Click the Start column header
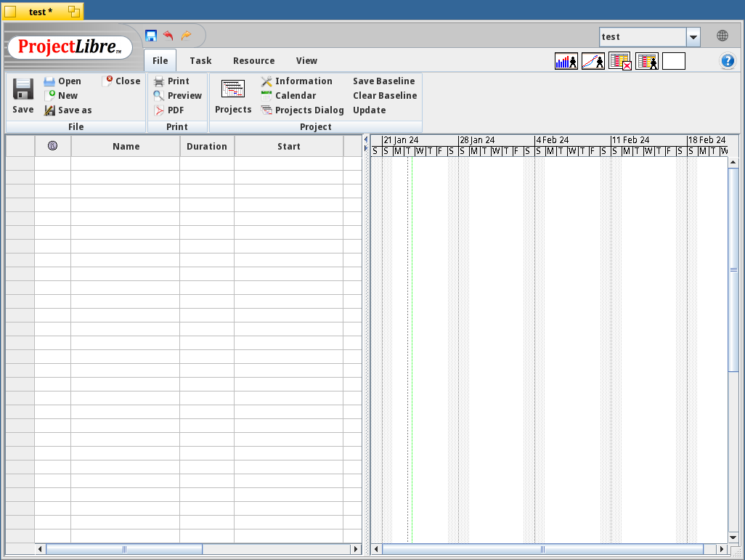Image resolution: width=745 pixels, height=560 pixels. coord(289,147)
